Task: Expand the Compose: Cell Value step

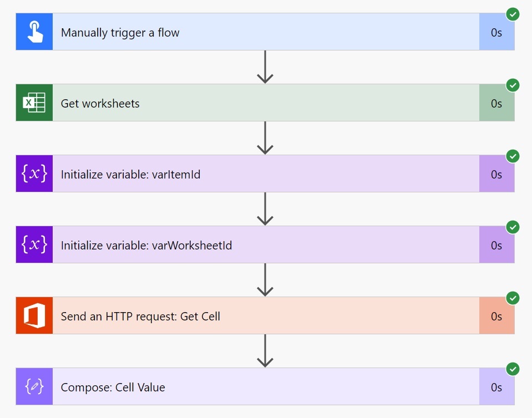Action: click(x=266, y=386)
